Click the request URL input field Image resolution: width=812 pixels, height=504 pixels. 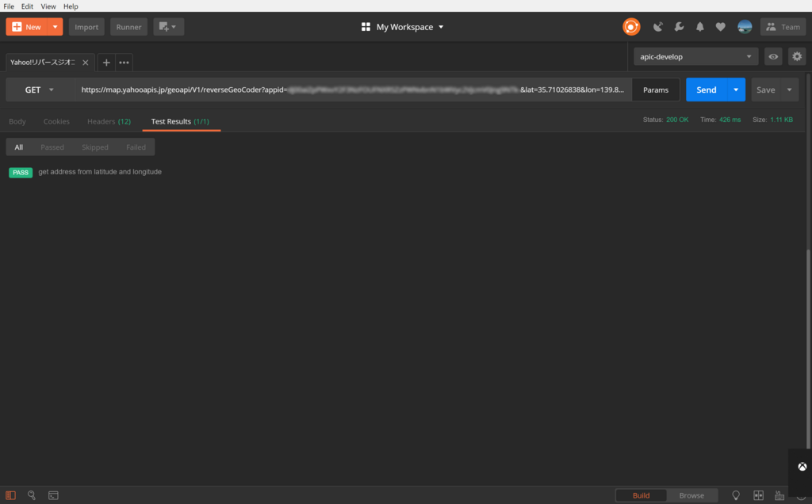(x=353, y=90)
